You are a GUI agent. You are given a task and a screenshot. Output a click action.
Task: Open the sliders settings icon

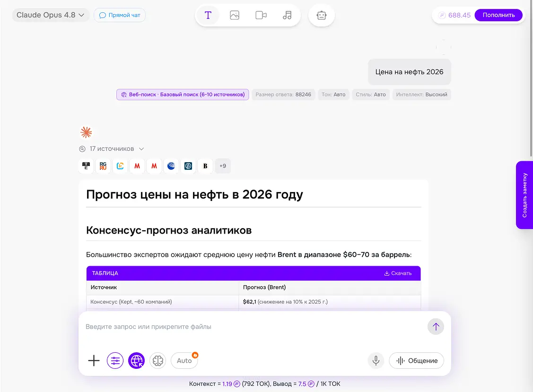(x=115, y=361)
